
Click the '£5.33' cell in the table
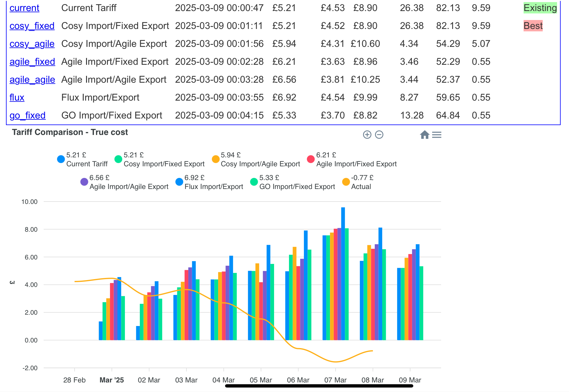[x=284, y=116]
